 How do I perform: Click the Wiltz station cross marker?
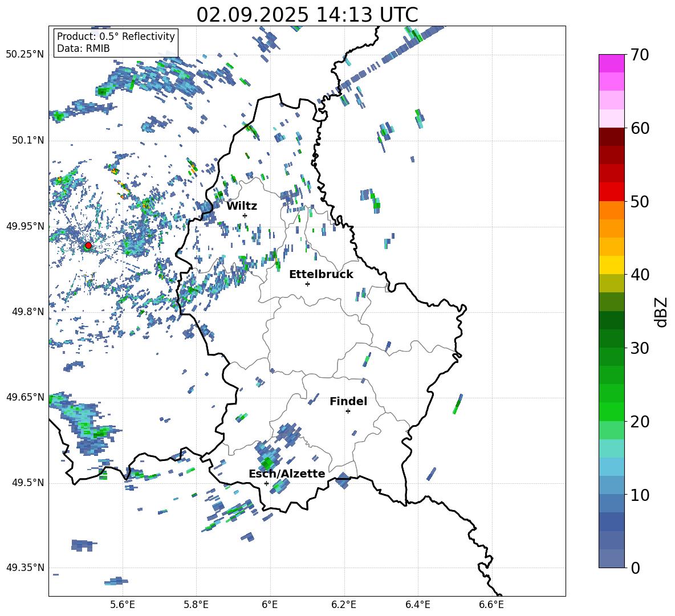click(245, 215)
